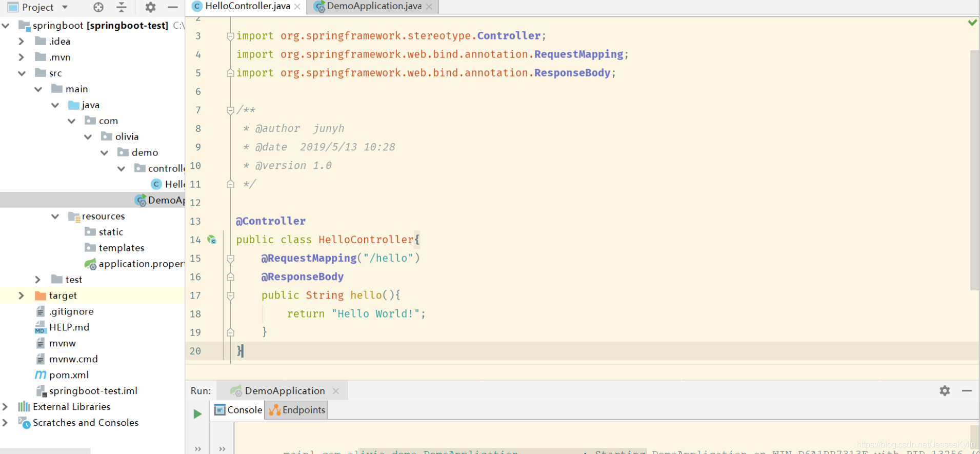
Task: Collapse the java source folder
Action: [55, 105]
